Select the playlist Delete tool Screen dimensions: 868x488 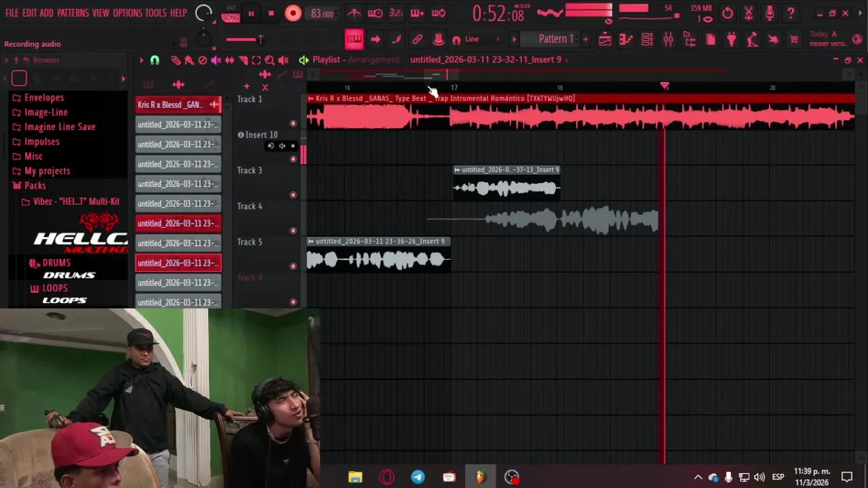(203, 60)
